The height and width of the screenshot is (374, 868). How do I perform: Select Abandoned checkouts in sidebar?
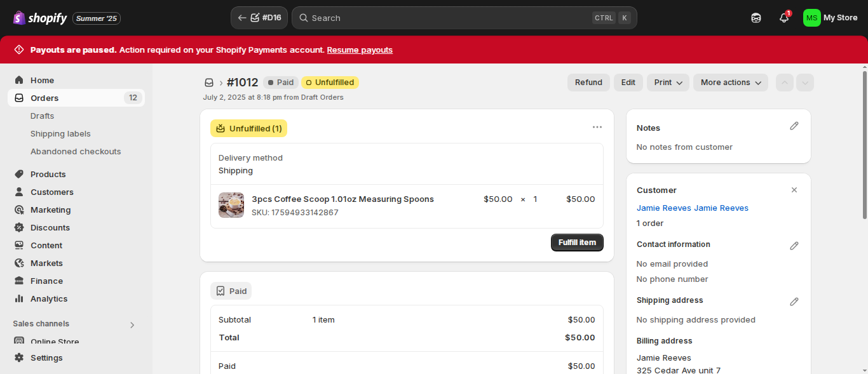point(76,151)
